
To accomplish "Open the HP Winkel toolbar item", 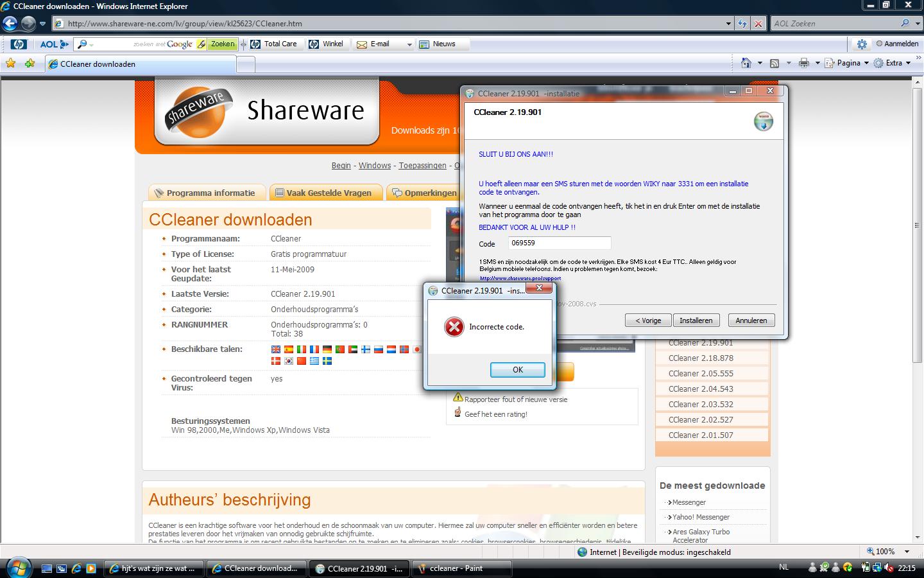I will point(326,44).
